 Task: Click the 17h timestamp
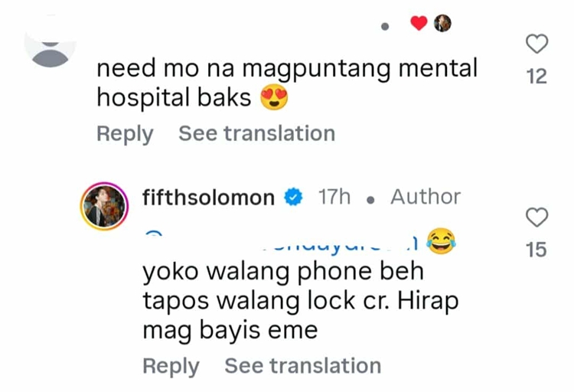[334, 197]
